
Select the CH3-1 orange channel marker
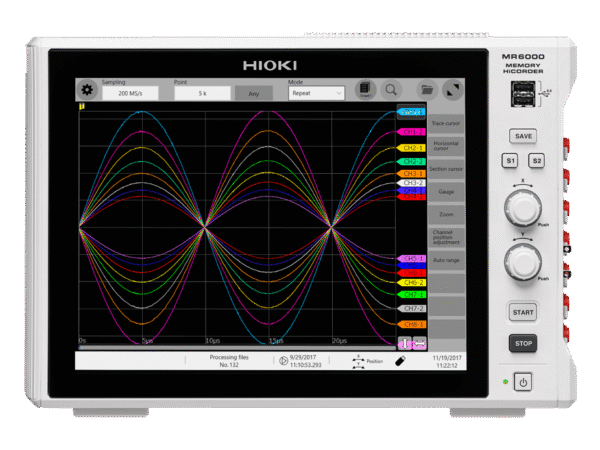click(411, 174)
